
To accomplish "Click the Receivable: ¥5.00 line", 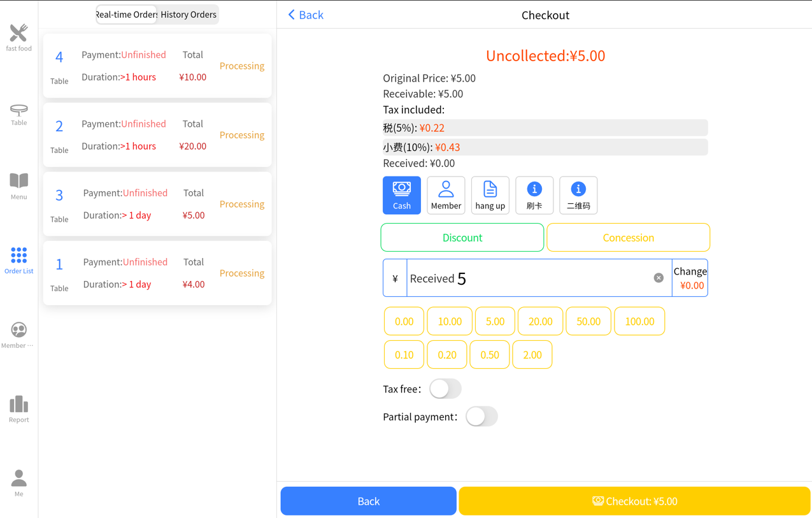I will [x=423, y=94].
